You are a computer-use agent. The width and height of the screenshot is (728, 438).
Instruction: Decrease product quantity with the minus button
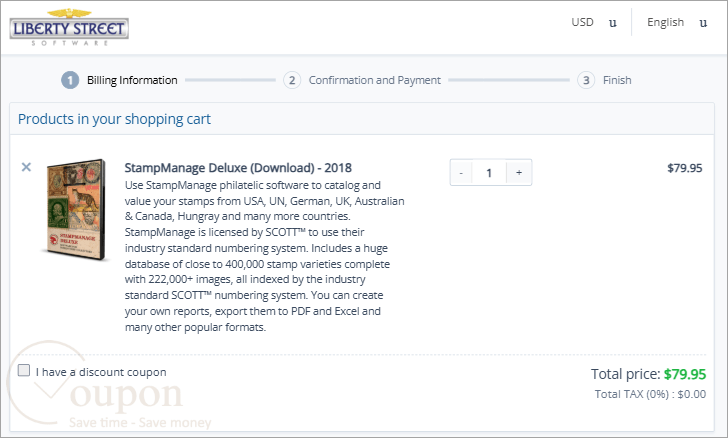pos(461,173)
